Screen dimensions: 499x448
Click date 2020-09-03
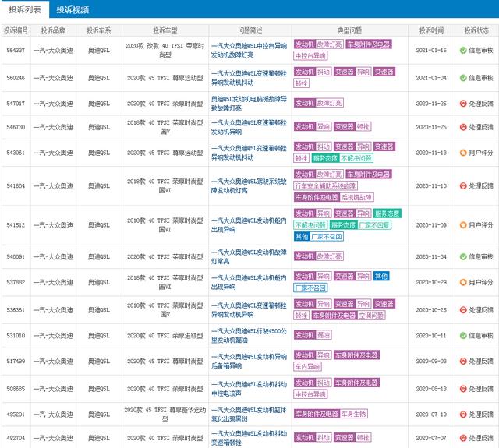pos(431,362)
